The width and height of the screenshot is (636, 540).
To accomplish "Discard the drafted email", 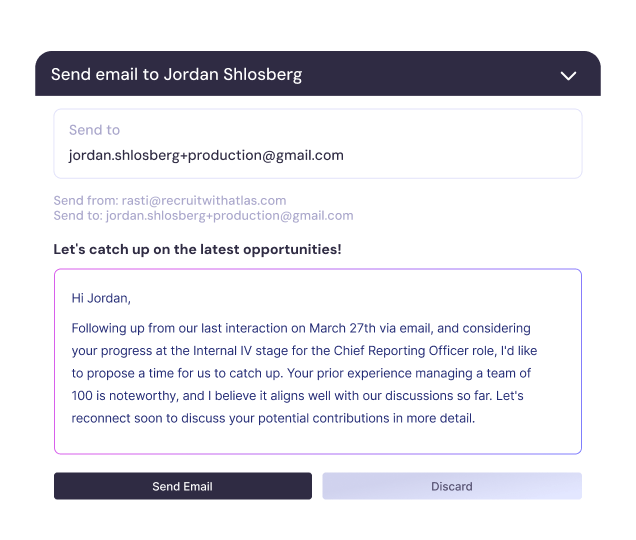I will coord(451,486).
